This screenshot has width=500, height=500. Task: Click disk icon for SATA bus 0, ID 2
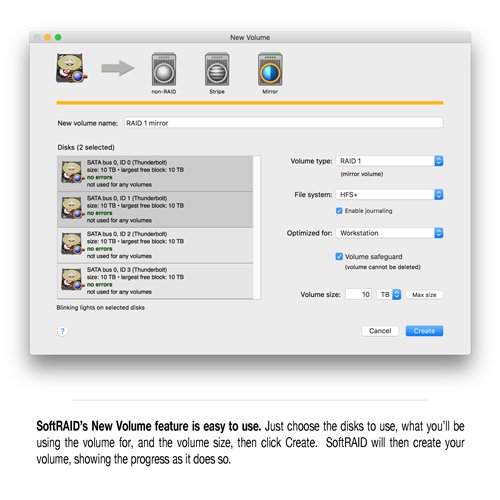click(72, 243)
